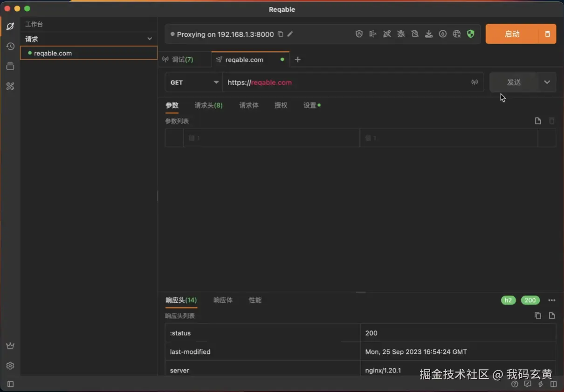
Task: Click parameter list delete trash icon
Action: click(552, 121)
